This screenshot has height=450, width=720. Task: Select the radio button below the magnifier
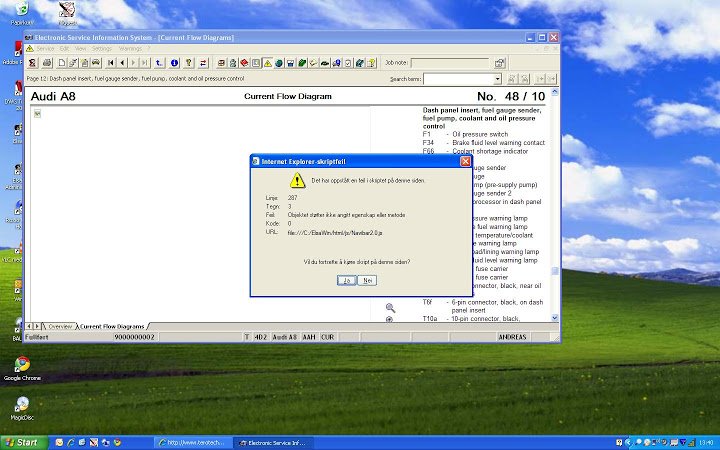389,319
